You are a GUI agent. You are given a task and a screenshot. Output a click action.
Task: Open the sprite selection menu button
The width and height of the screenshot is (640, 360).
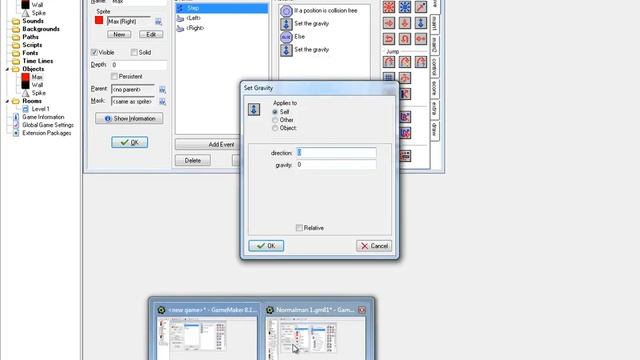pos(158,21)
